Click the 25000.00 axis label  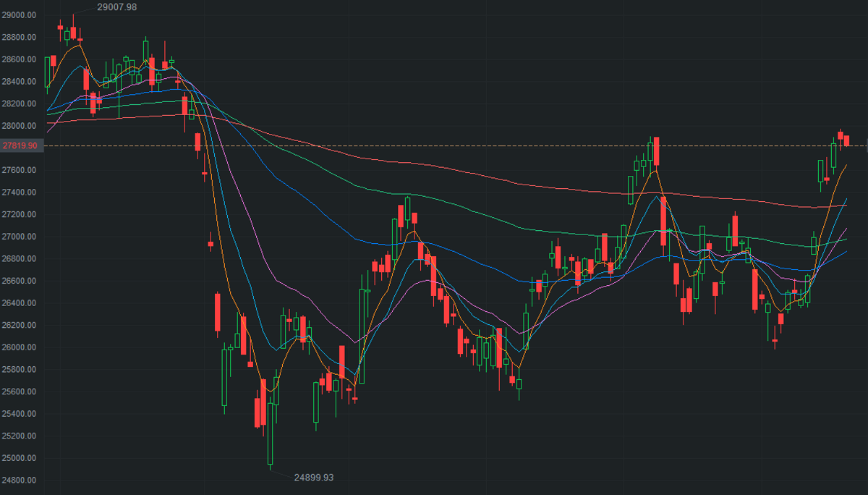point(20,458)
